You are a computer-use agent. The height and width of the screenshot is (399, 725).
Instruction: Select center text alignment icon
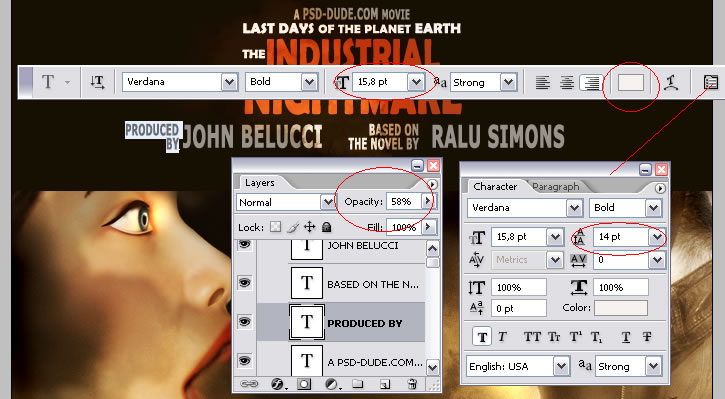click(567, 82)
